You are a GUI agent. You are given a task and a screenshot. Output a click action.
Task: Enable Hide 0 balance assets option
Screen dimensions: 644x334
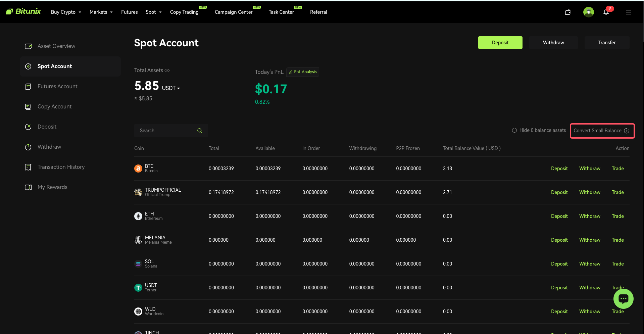(514, 130)
